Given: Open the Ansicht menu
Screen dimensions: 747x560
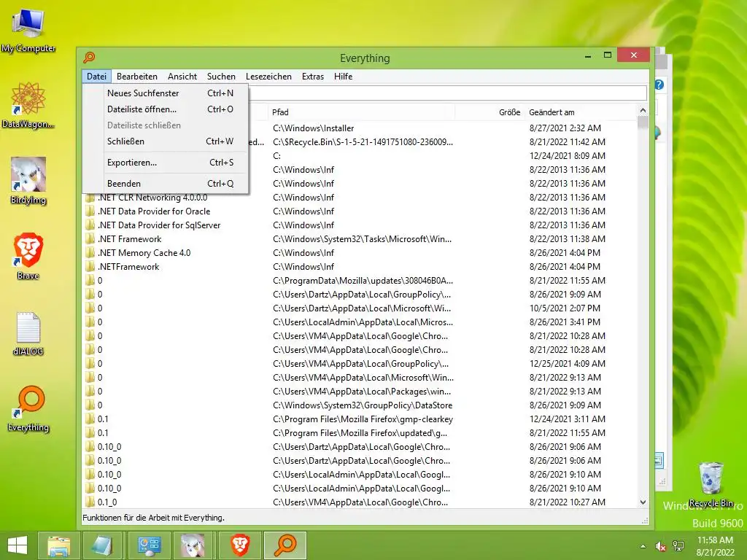Looking at the screenshot, I should 182,76.
